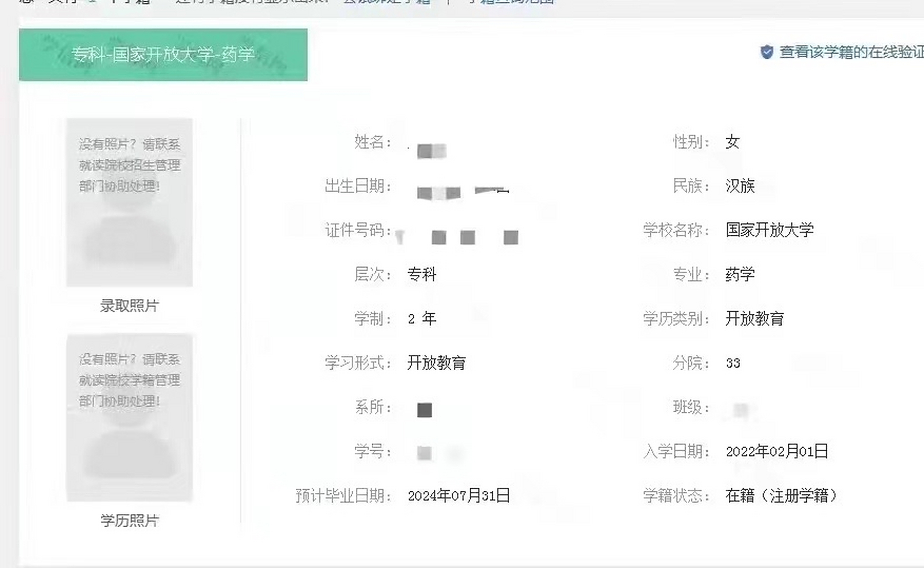Click enrollment date 2022年02月01日
The image size is (924, 568).
coord(777,451)
